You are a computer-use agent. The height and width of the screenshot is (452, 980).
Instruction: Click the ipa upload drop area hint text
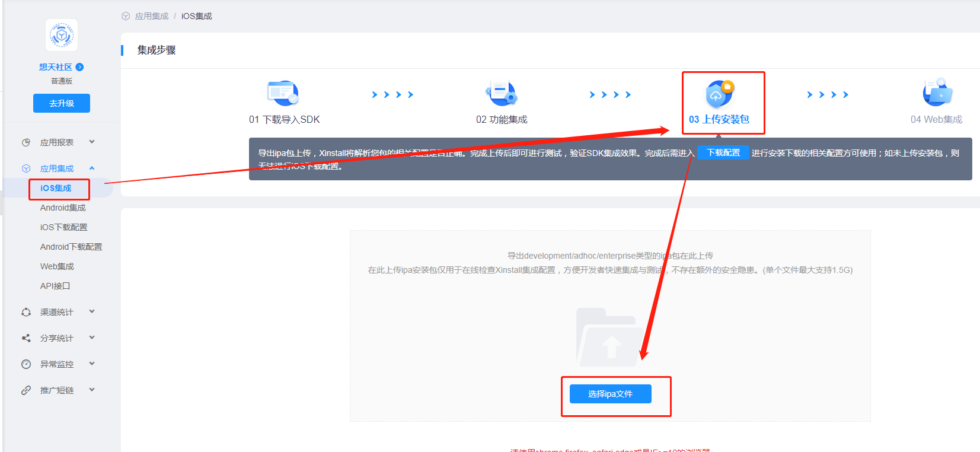tap(610, 263)
